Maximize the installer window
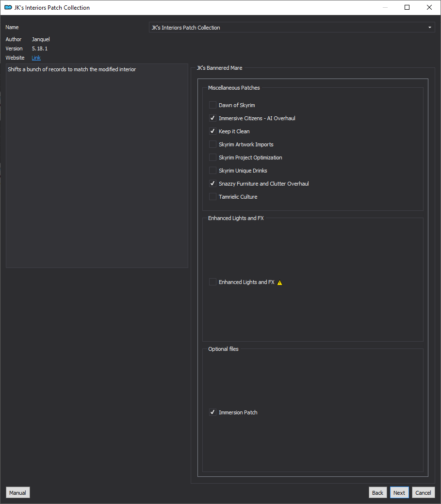Screen dimensions: 441x504 [x=407, y=7]
